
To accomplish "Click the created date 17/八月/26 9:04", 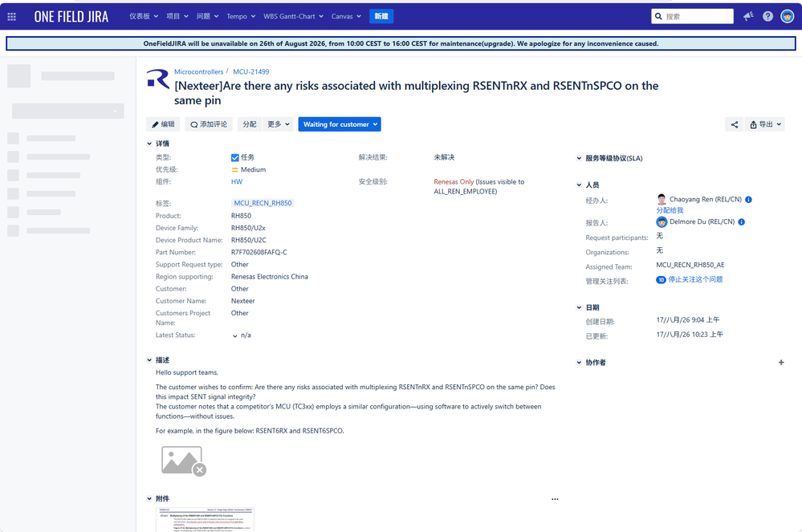I will click(x=687, y=320).
